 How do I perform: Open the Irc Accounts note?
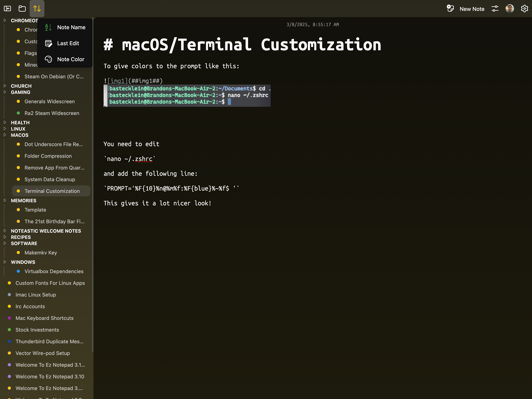click(x=47, y=306)
